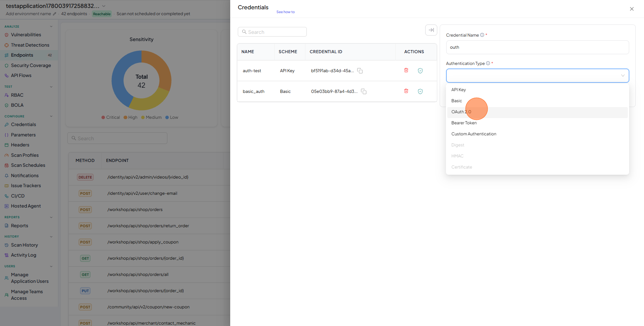
Task: Close the Credentials panel
Action: tap(632, 9)
